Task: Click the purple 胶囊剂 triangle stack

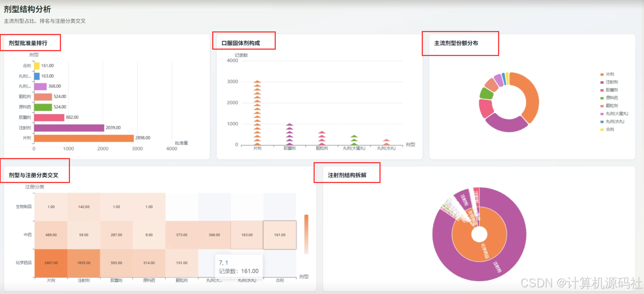Action: pos(290,134)
